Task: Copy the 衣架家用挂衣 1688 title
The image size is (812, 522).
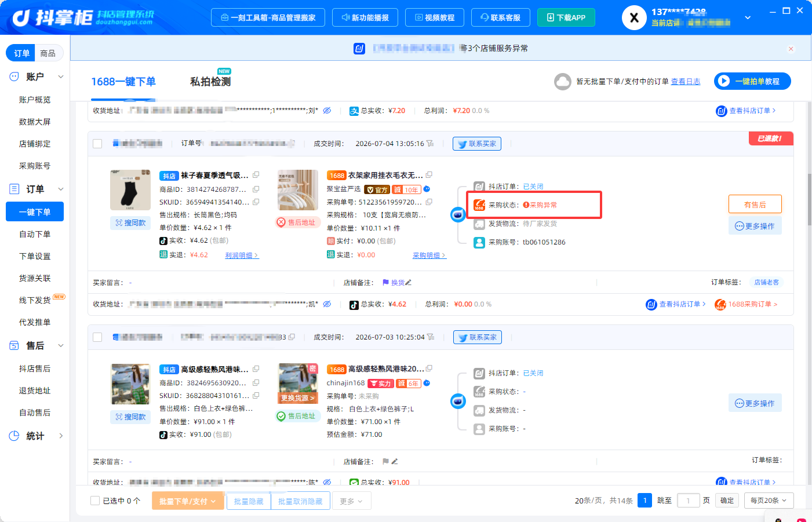Action: click(x=429, y=175)
